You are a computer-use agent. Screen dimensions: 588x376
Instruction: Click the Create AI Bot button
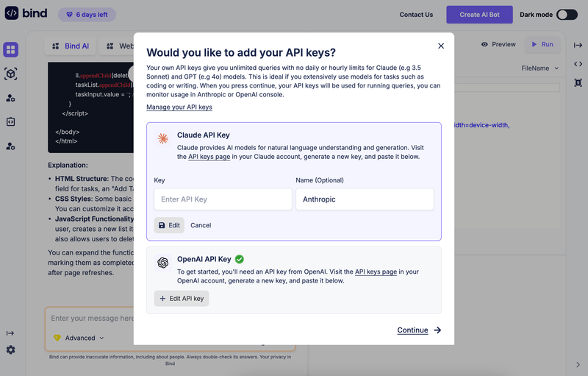coord(479,15)
